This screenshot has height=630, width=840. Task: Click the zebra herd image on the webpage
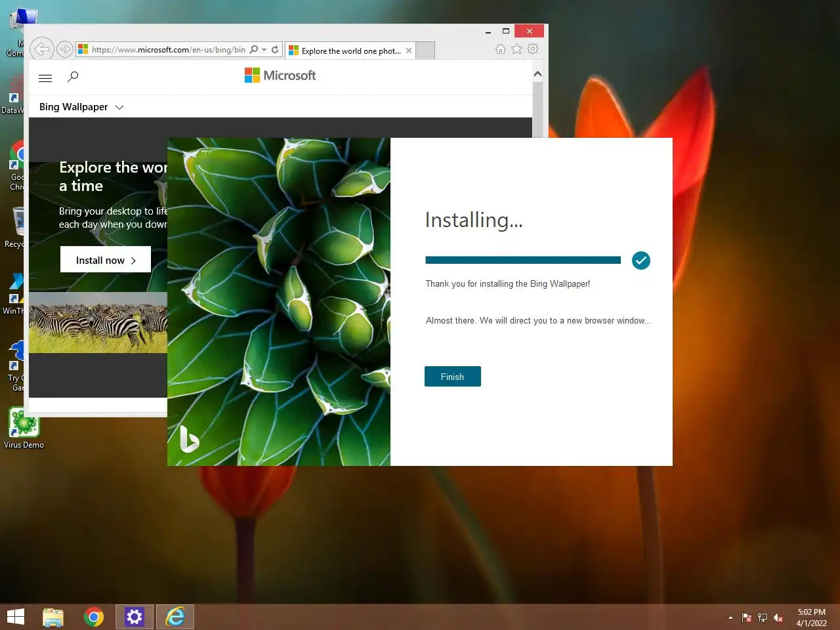[x=98, y=323]
